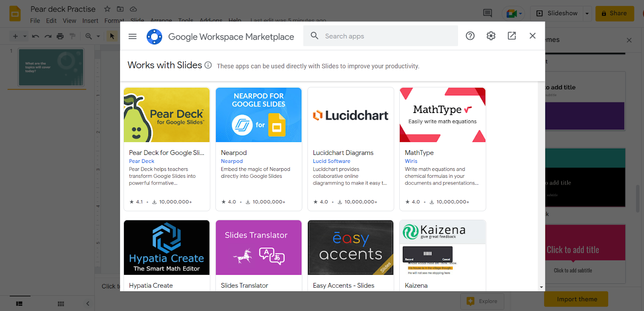Click the Google Workspace Marketplace logo
Image resolution: width=644 pixels, height=311 pixels.
154,37
